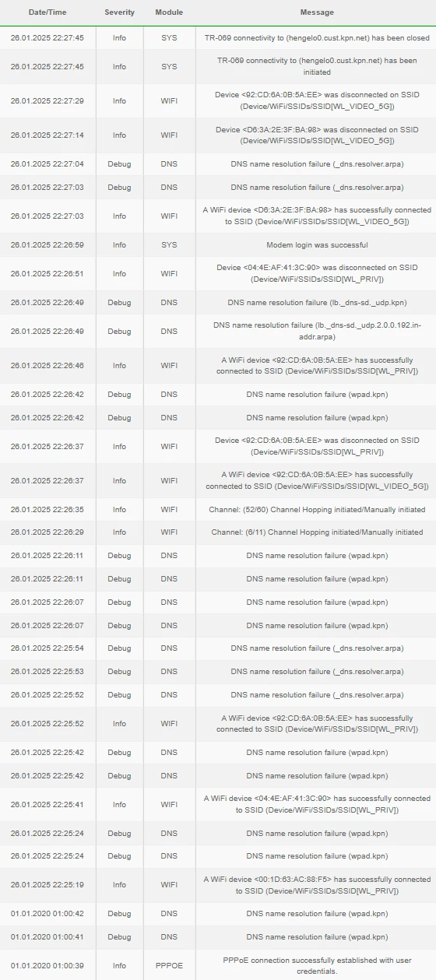Click the Severity column header
Viewport: 436px width, 980px height.
pyautogui.click(x=119, y=12)
